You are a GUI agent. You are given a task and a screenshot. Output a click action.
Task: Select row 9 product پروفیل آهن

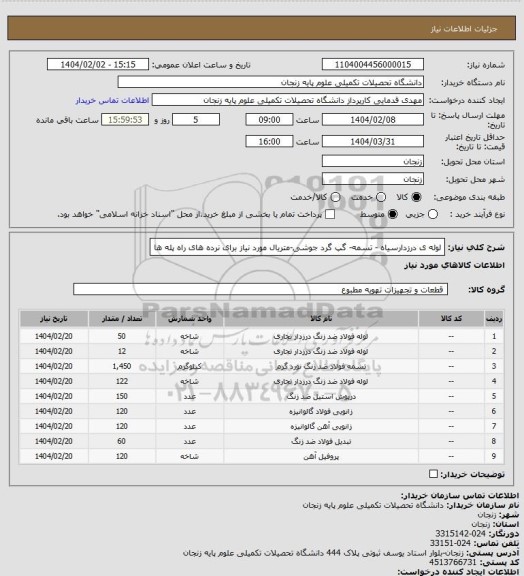(321, 456)
